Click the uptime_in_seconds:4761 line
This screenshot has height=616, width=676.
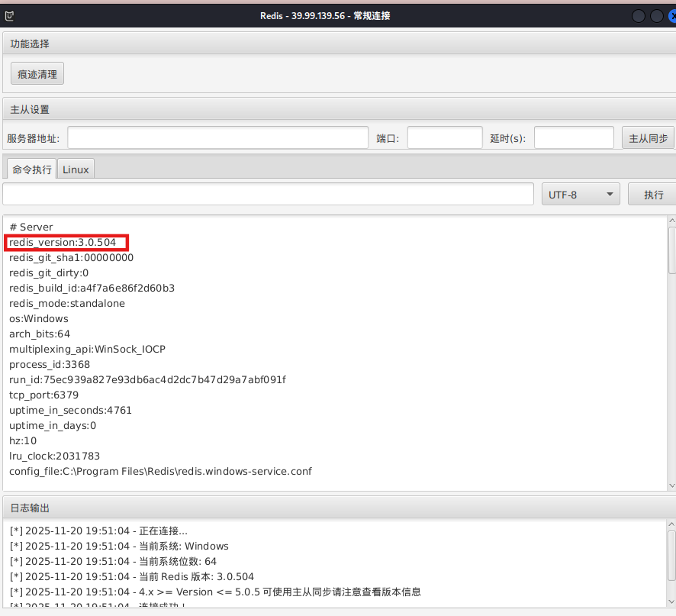[70, 410]
